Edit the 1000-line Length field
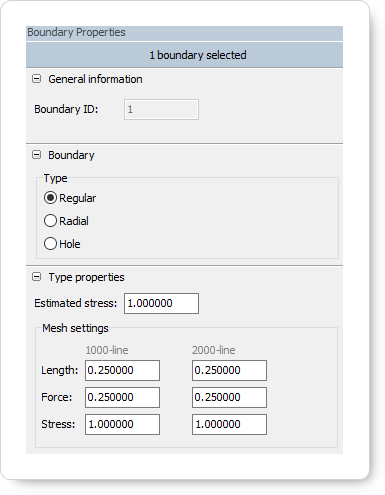Viewport: 385px width, 495px height. click(x=122, y=370)
